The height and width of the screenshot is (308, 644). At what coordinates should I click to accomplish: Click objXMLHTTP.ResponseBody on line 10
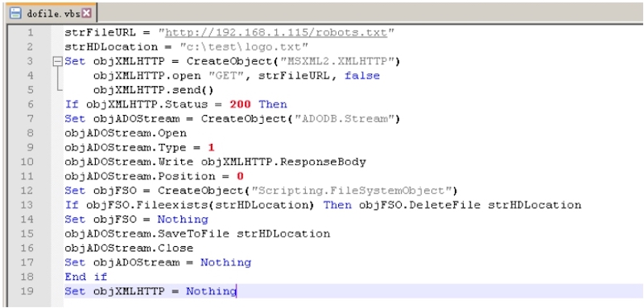pos(283,162)
